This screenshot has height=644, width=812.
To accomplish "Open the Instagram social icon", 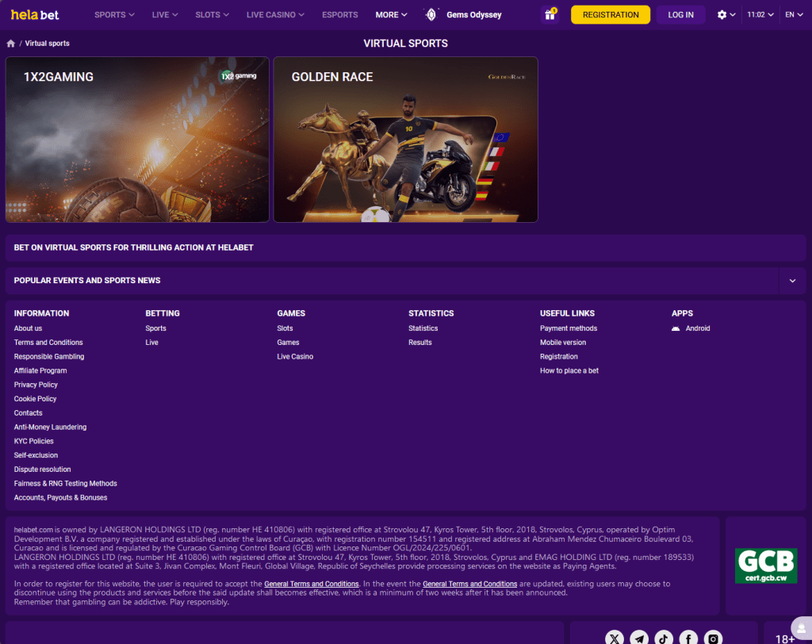I will [x=713, y=638].
